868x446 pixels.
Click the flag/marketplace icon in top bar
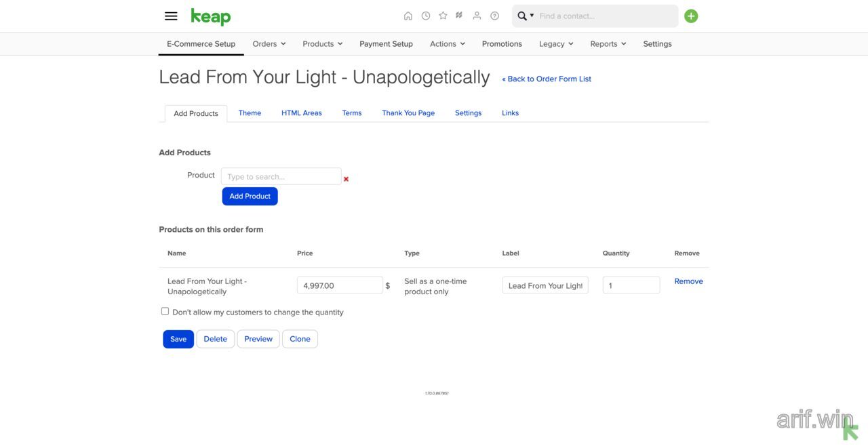[458, 15]
